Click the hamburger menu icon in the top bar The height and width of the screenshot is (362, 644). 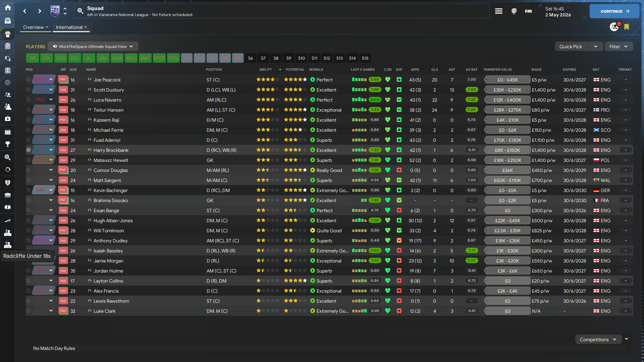point(499,11)
